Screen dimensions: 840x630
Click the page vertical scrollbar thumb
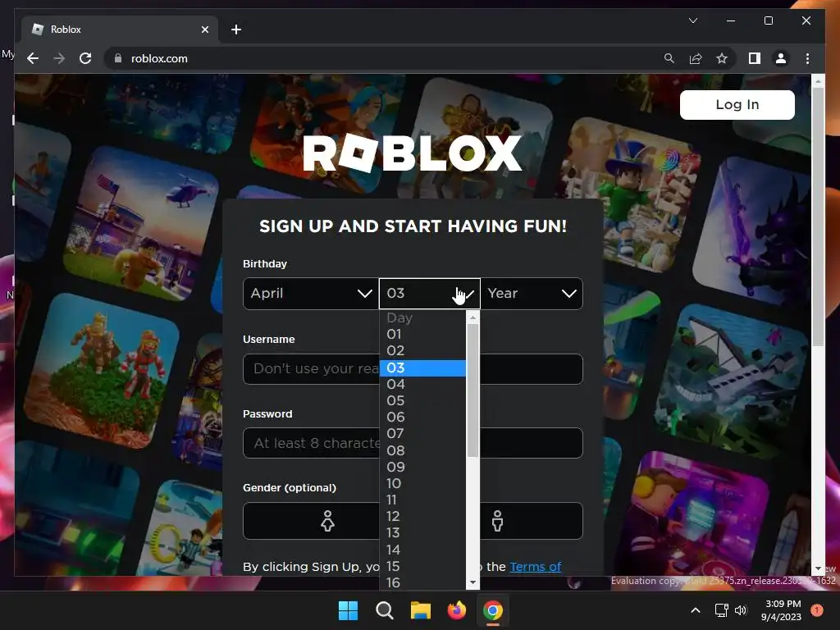point(818,217)
